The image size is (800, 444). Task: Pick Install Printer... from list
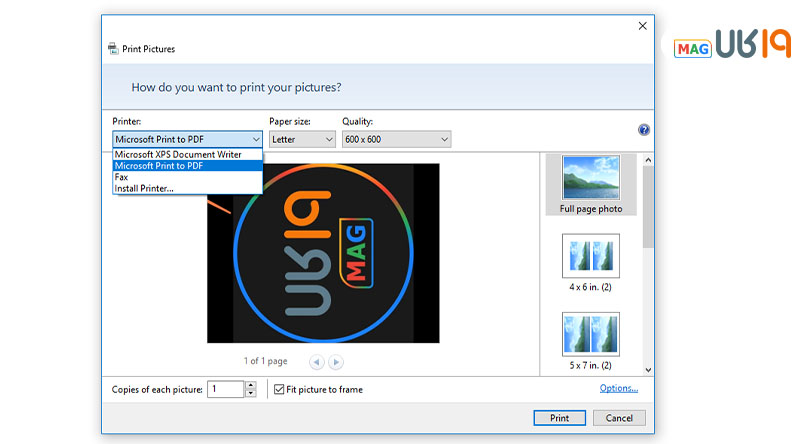pos(144,188)
